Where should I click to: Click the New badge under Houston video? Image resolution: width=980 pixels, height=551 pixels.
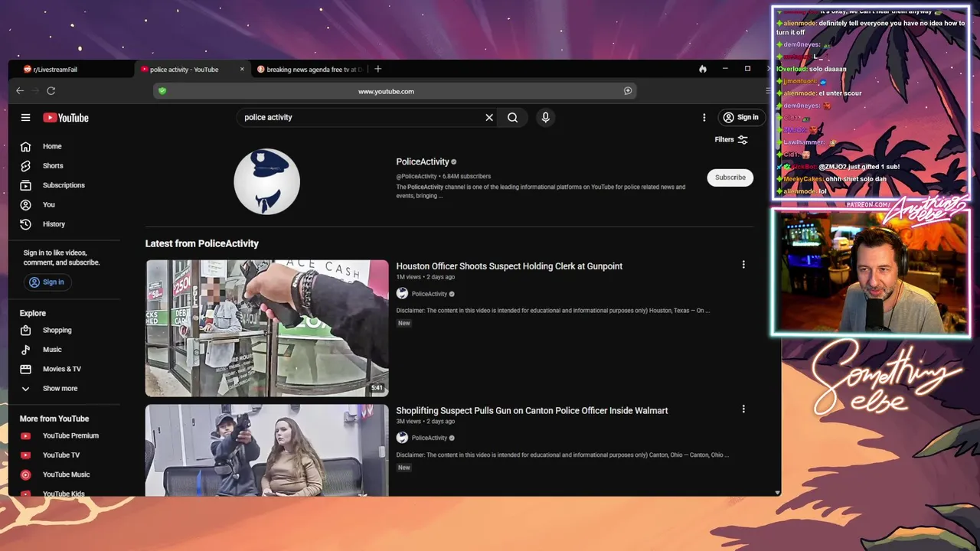click(404, 323)
